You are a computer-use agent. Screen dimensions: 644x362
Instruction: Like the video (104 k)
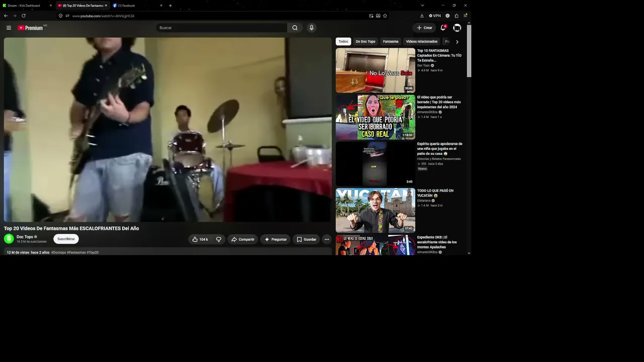click(200, 239)
